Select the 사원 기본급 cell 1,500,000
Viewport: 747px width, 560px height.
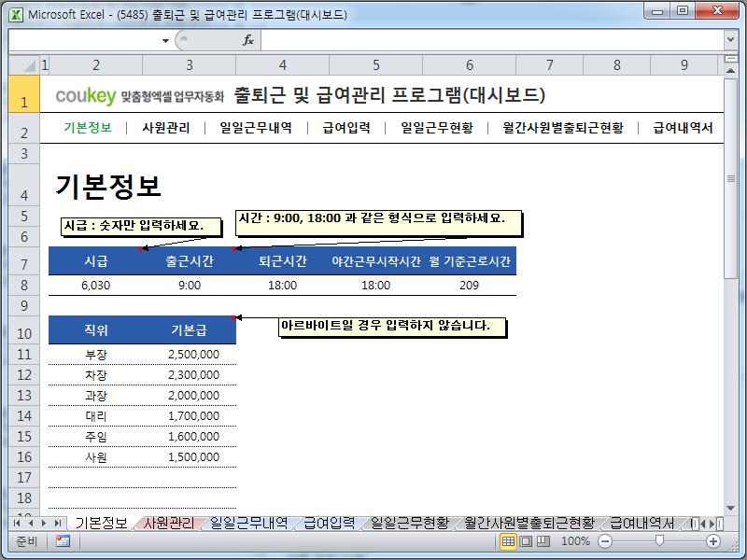(x=190, y=456)
